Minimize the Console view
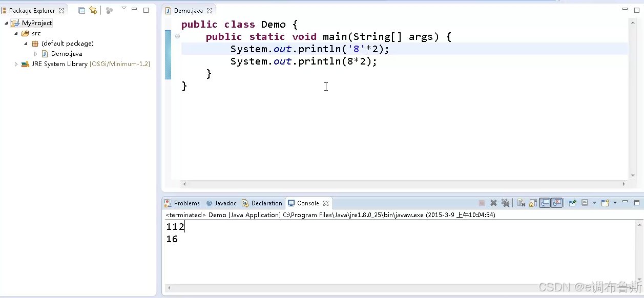The width and height of the screenshot is (644, 298). [625, 203]
